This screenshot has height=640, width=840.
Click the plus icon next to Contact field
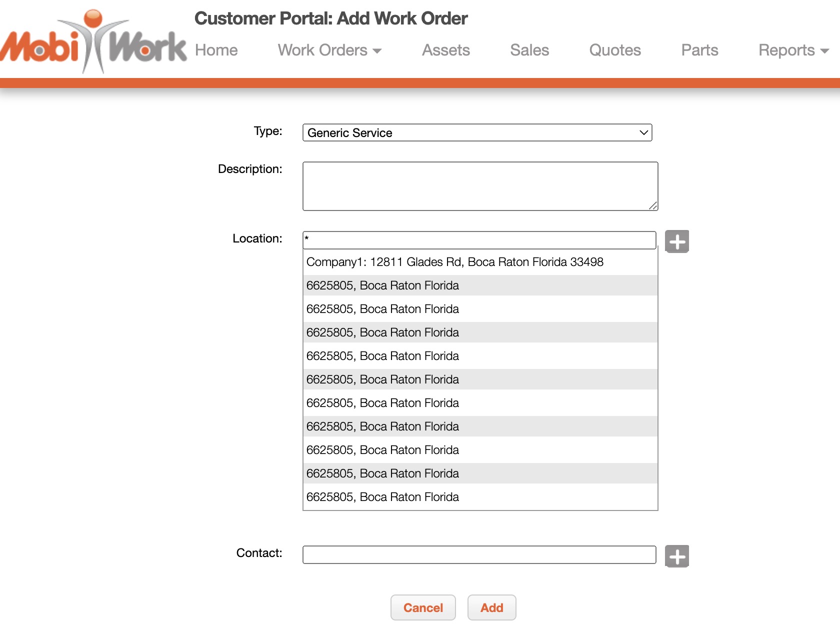click(x=677, y=555)
